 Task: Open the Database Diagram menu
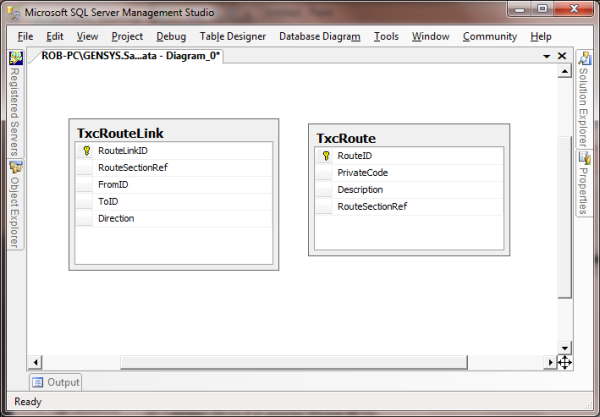click(320, 36)
